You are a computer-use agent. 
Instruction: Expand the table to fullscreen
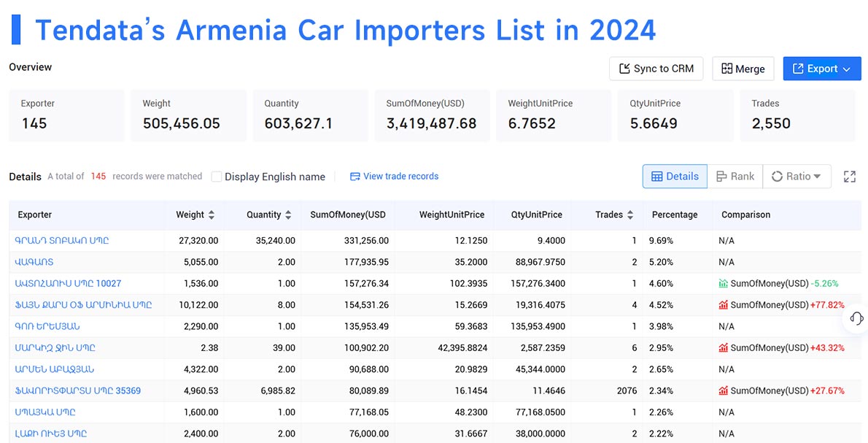(849, 176)
